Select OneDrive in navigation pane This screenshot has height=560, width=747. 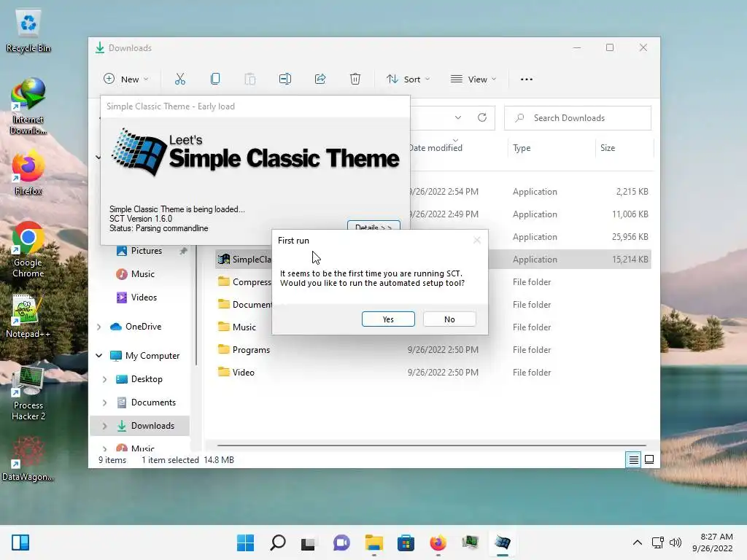click(143, 327)
